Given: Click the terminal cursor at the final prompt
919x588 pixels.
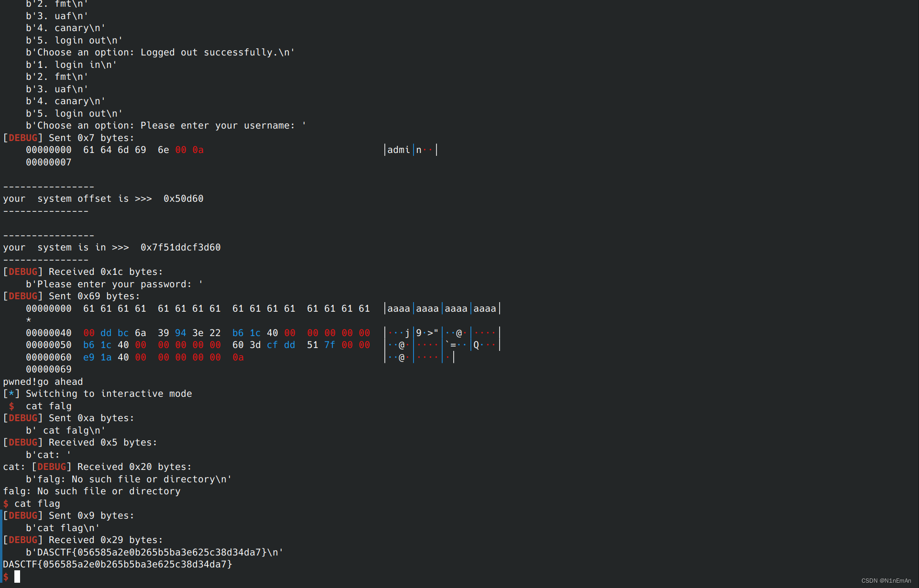Looking at the screenshot, I should point(17,577).
